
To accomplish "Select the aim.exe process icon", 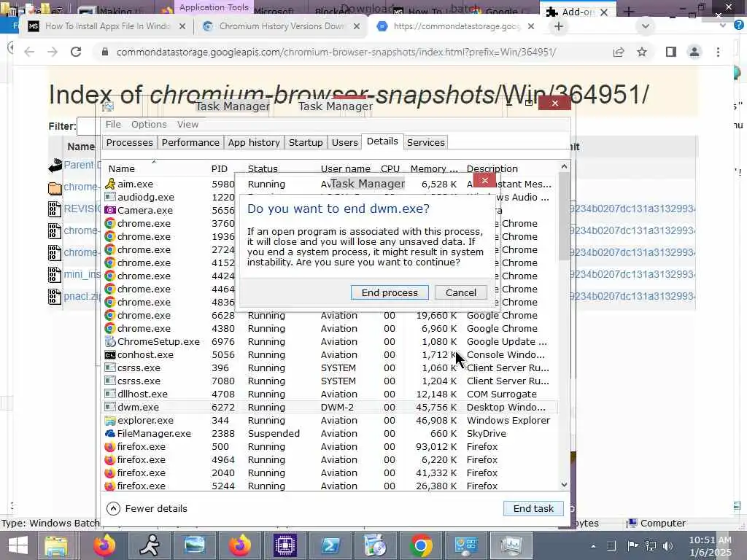I will [x=110, y=184].
